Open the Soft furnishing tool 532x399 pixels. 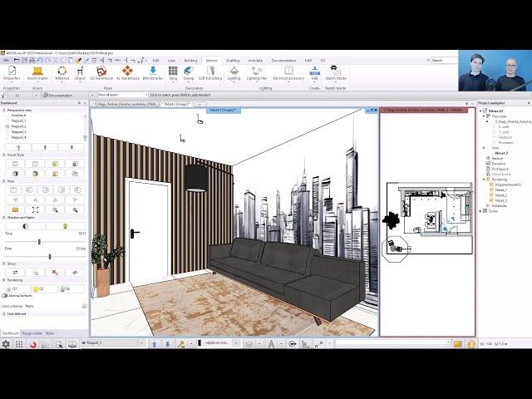click(210, 73)
